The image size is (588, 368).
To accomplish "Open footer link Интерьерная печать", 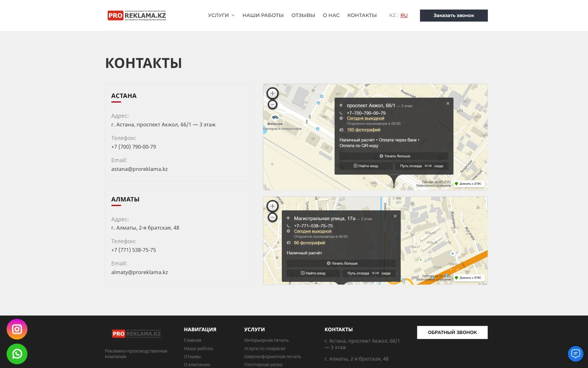I will [x=266, y=340].
